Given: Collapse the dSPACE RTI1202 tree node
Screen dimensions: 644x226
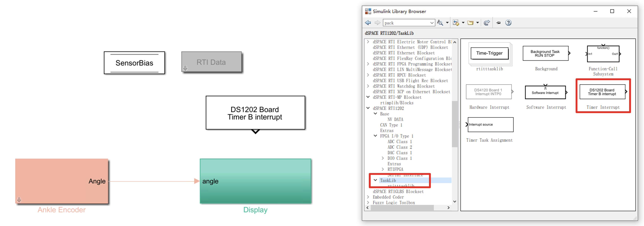Looking at the screenshot, I should [368, 108].
